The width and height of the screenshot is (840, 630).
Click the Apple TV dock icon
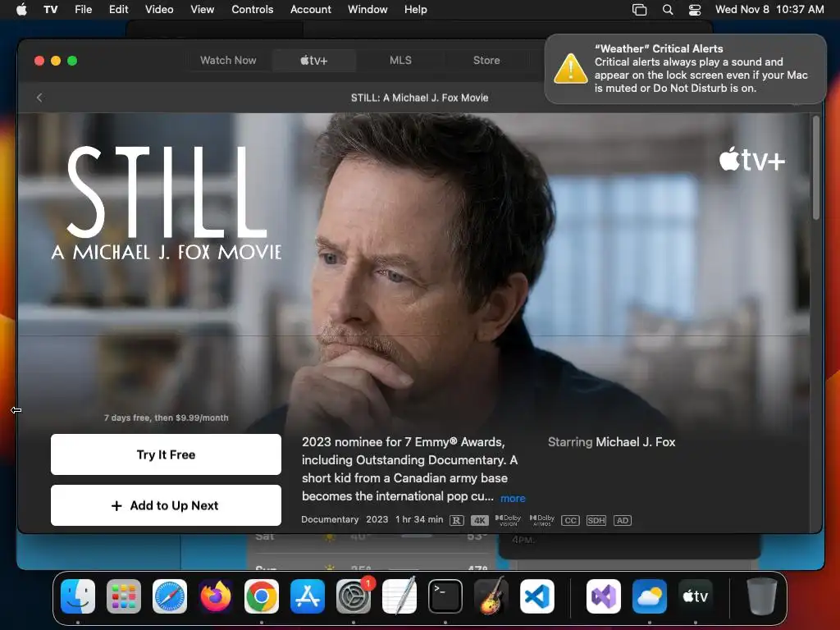coord(696,596)
